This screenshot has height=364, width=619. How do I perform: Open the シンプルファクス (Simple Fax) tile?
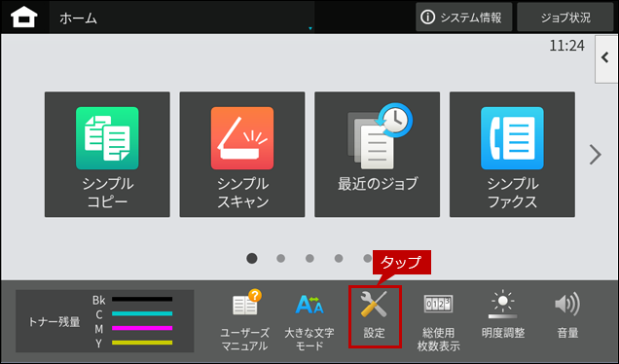(512, 155)
